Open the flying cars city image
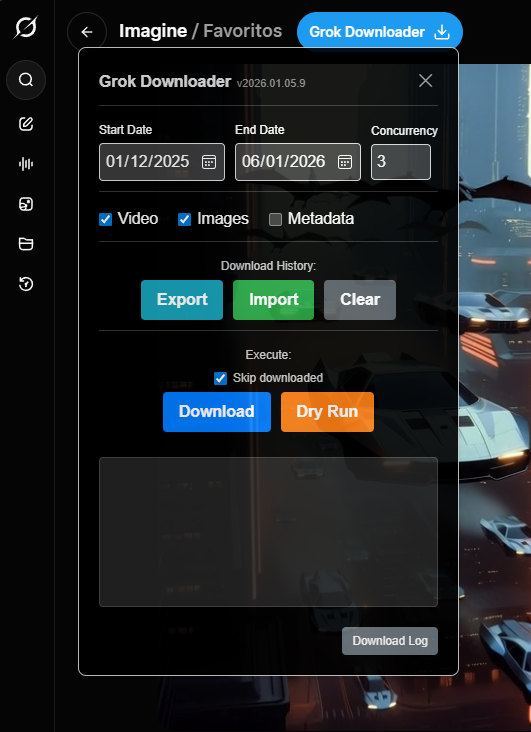The width and height of the screenshot is (531, 732). [495, 397]
